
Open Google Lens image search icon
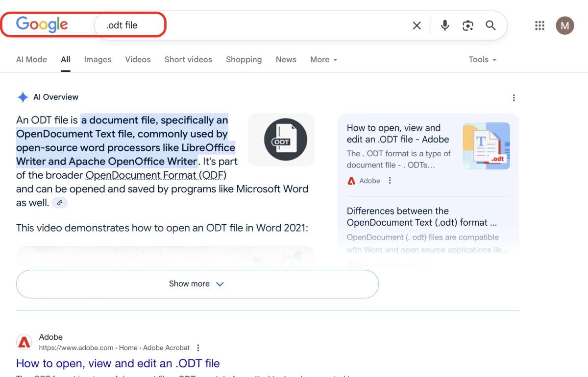468,25
